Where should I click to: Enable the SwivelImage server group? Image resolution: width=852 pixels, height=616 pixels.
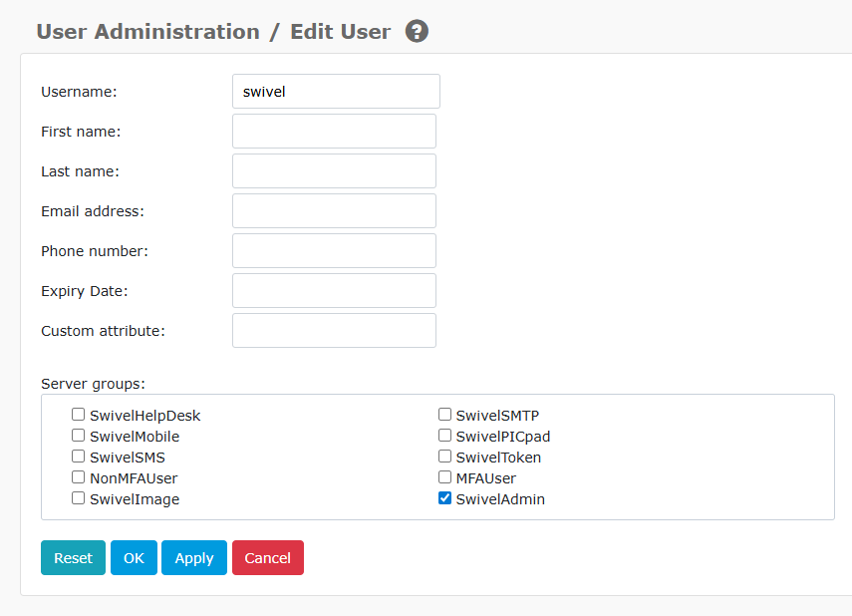coord(78,497)
